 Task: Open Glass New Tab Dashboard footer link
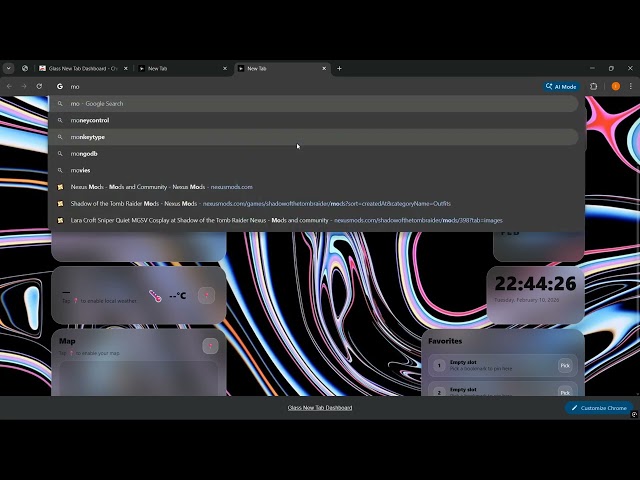click(320, 408)
